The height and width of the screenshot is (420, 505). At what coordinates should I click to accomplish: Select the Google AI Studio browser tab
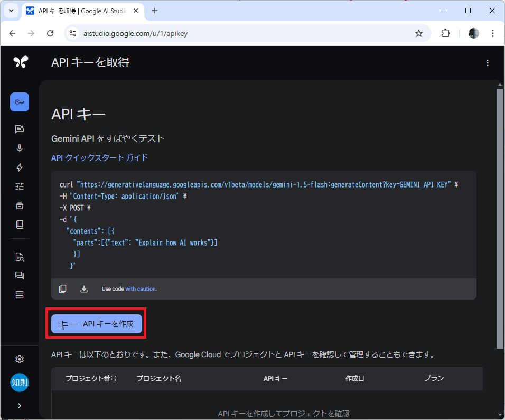coord(83,11)
